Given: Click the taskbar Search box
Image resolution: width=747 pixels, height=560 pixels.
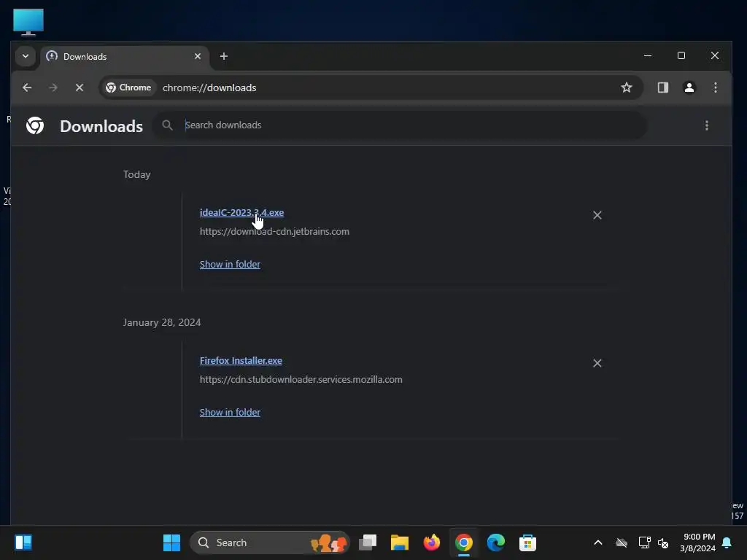Looking at the screenshot, I should [270, 542].
